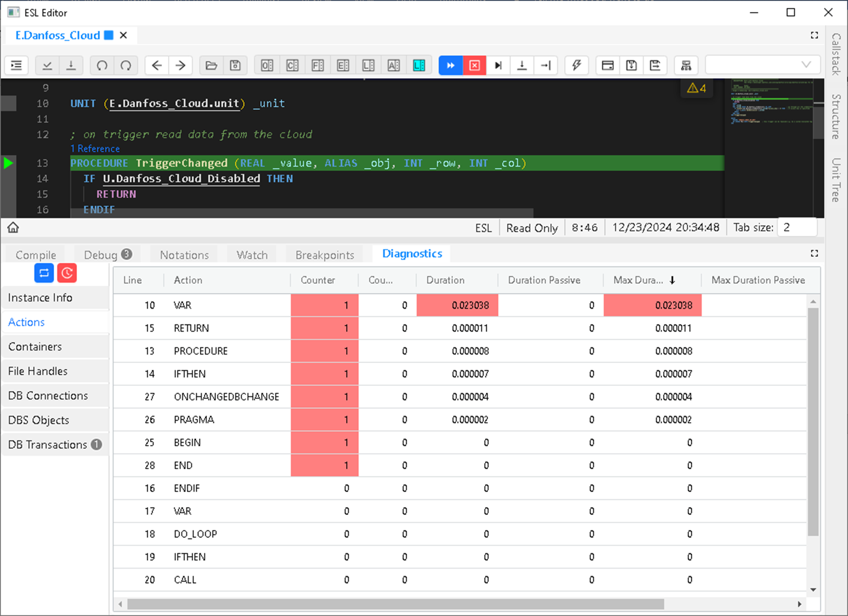The height and width of the screenshot is (616, 848).
Task: Open the Callstack side panel
Action: click(836, 54)
